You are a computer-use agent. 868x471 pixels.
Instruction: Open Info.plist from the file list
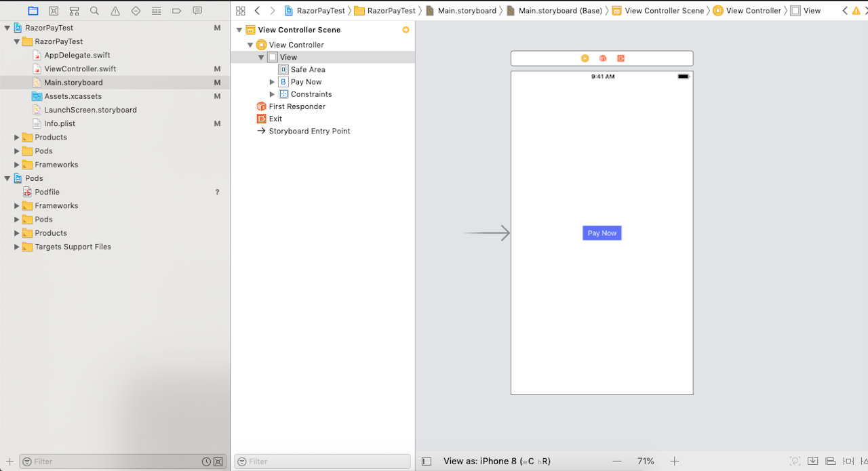click(60, 123)
